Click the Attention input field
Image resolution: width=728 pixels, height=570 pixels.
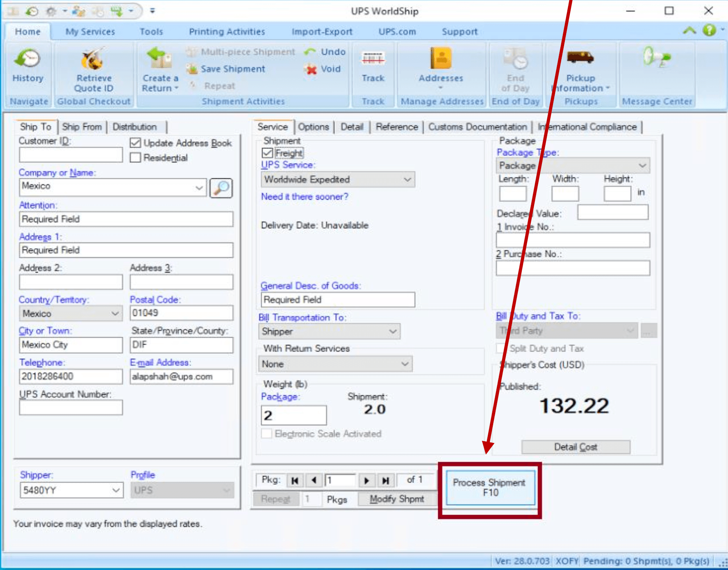pos(126,219)
